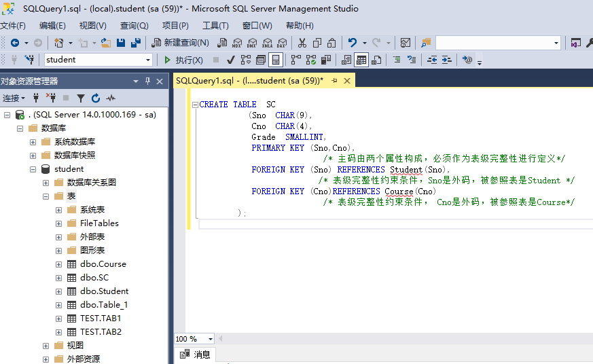Click the 新建查询(N) button
This screenshot has width=593, height=364.
click(x=181, y=43)
